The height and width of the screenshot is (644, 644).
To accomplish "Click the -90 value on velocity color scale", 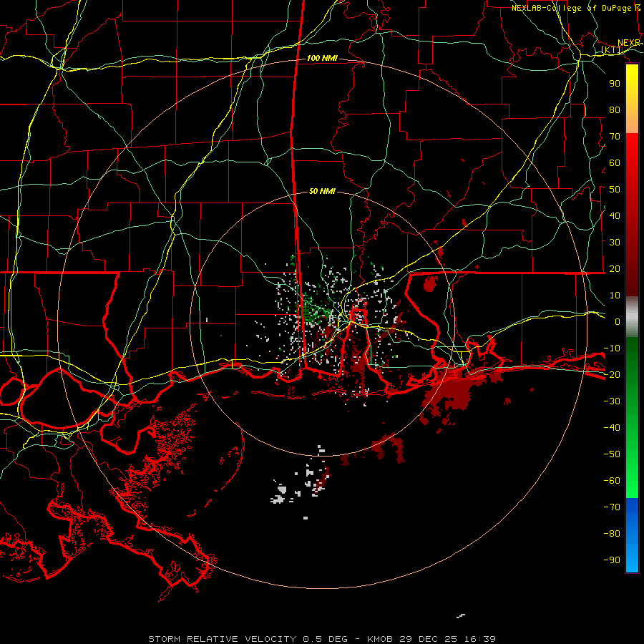I will (612, 560).
